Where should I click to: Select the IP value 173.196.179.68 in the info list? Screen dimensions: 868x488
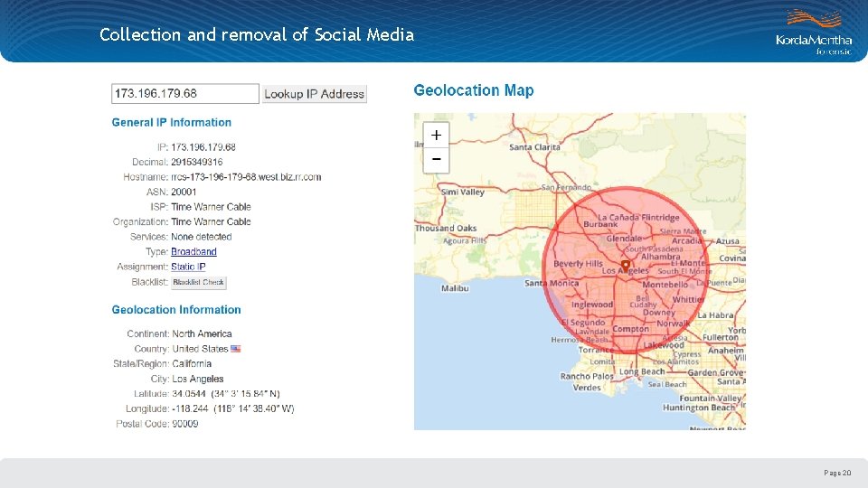[203, 147]
